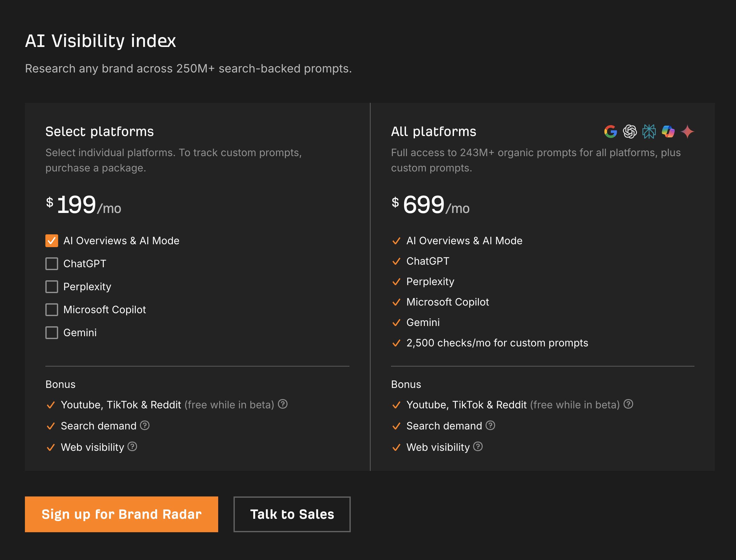Enable the ChatGPT platform checkbox
The height and width of the screenshot is (560, 736).
[x=52, y=264]
